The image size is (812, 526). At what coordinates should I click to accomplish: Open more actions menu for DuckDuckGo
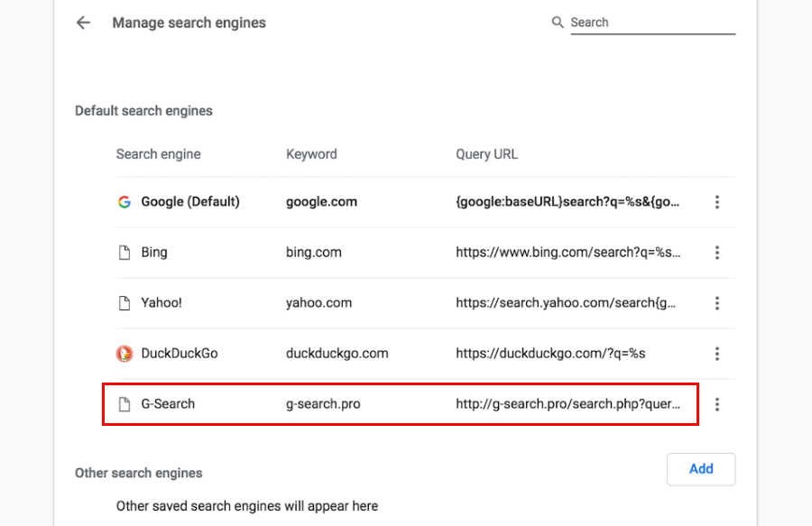click(717, 354)
